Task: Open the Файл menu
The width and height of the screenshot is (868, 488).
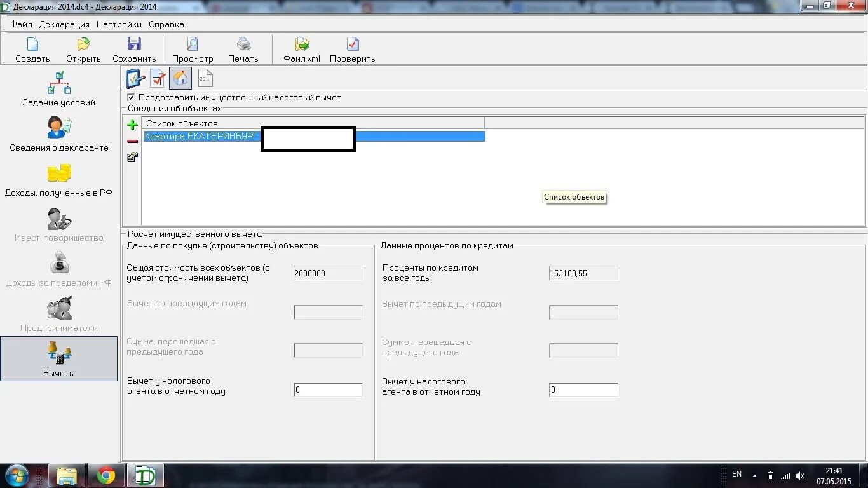Action: pos(21,24)
